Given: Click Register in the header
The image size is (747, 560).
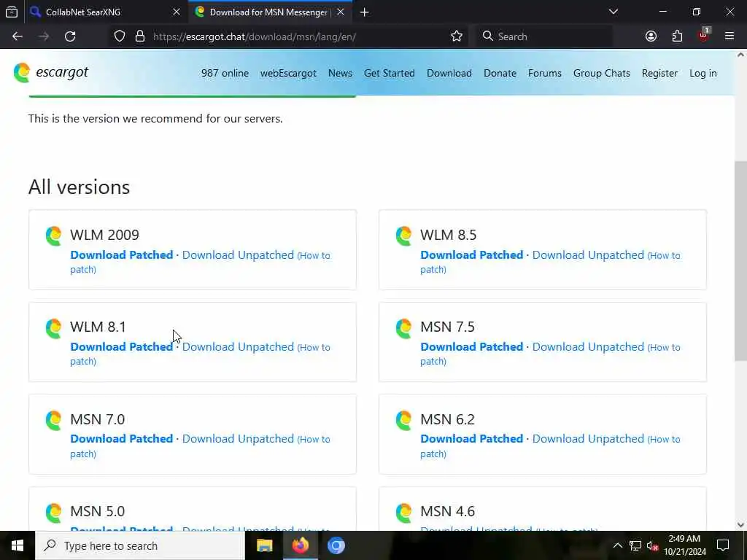Looking at the screenshot, I should tap(659, 74).
